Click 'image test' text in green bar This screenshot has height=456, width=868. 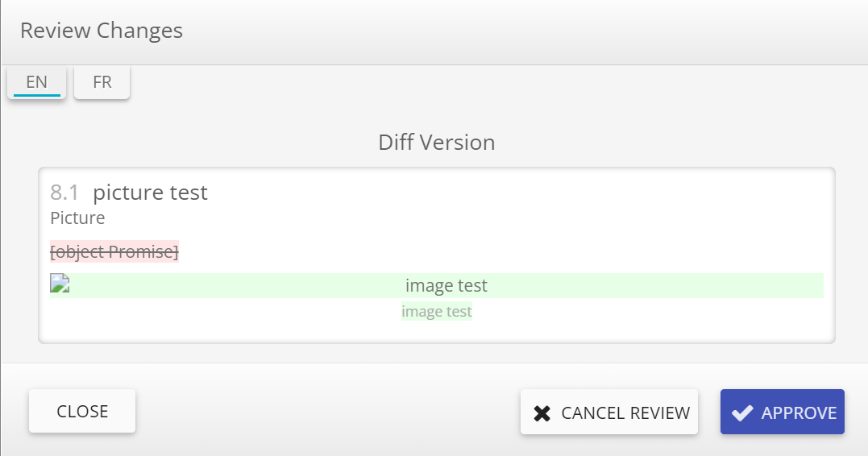(446, 286)
